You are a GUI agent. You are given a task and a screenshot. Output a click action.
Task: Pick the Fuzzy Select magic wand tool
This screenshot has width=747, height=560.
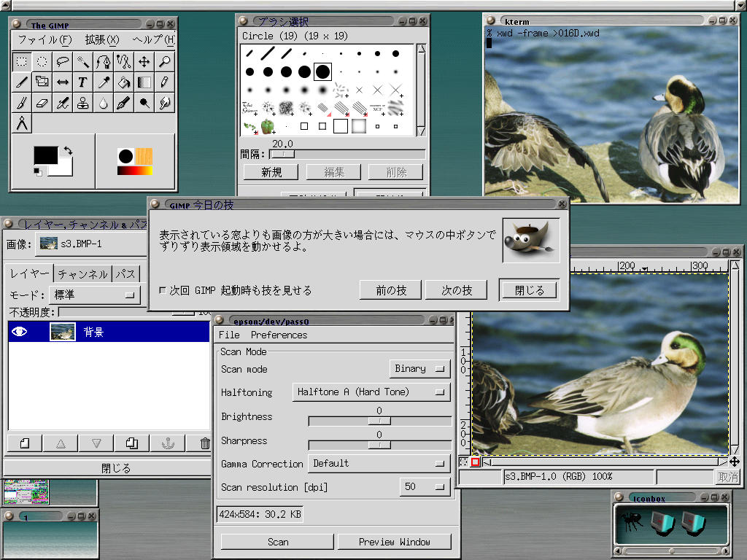83,61
